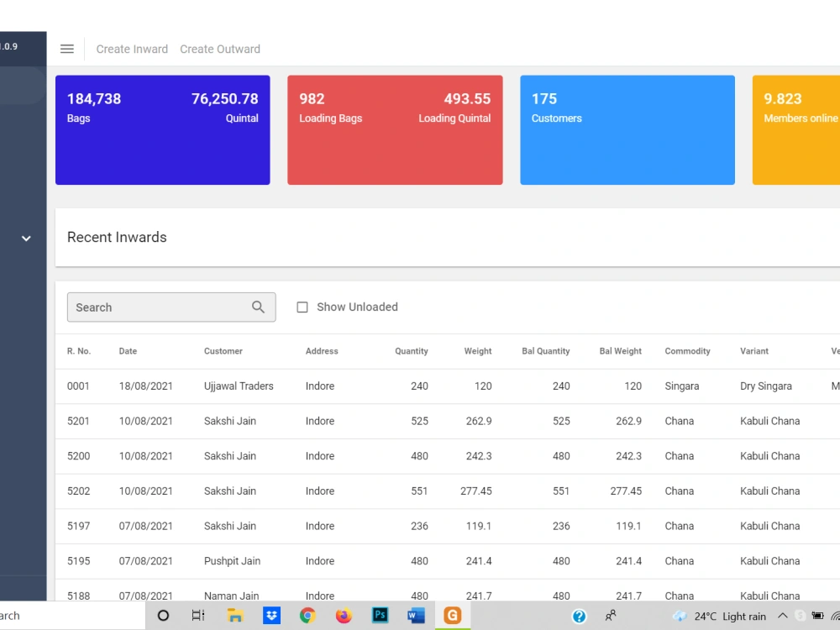
Task: Show hidden system tray icons
Action: coord(783,616)
